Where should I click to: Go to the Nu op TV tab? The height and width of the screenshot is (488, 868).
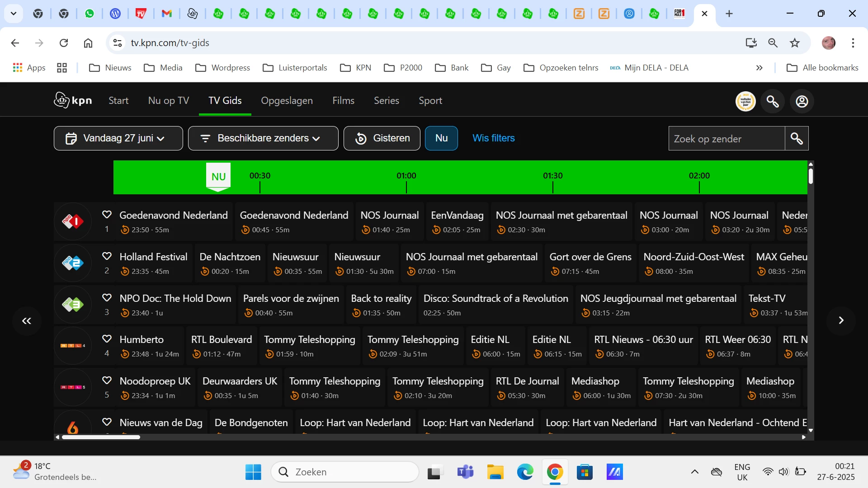coord(169,100)
